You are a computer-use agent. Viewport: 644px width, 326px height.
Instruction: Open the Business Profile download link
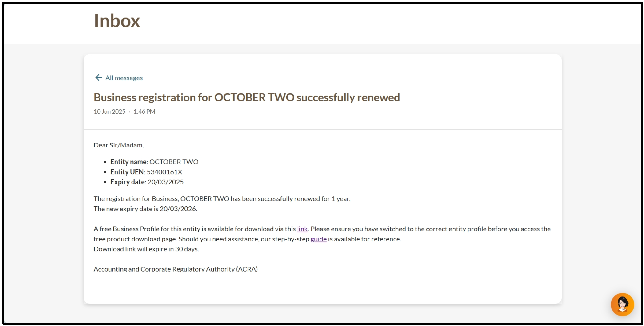click(x=302, y=229)
